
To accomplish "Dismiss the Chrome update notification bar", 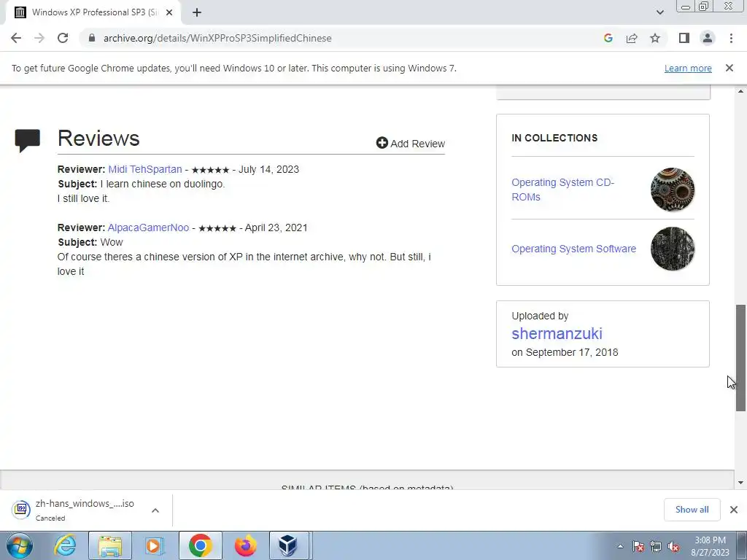I will 729,68.
